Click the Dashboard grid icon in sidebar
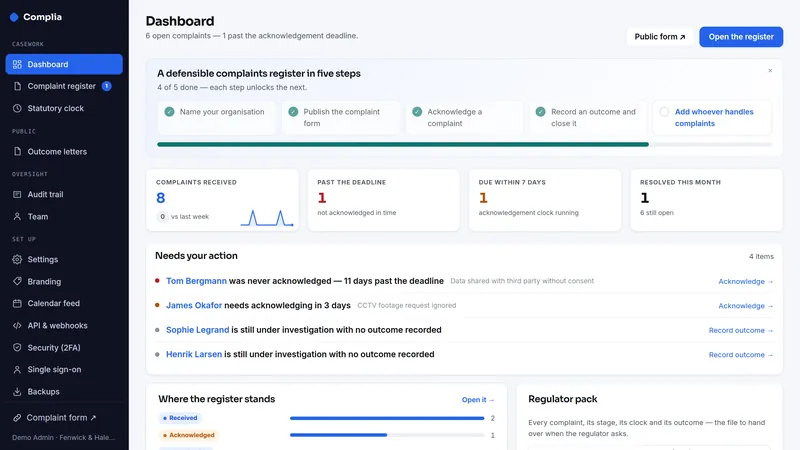This screenshot has height=450, width=800. click(17, 64)
